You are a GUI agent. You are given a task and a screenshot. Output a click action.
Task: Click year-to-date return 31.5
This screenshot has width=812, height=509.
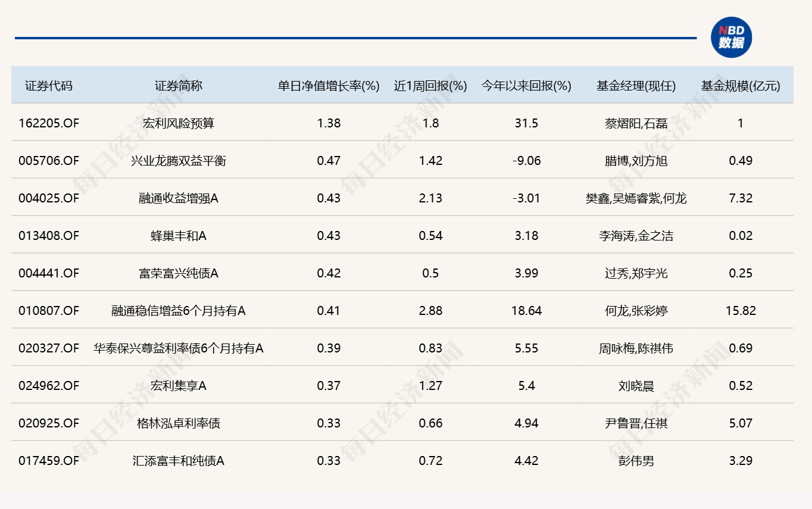tap(526, 123)
